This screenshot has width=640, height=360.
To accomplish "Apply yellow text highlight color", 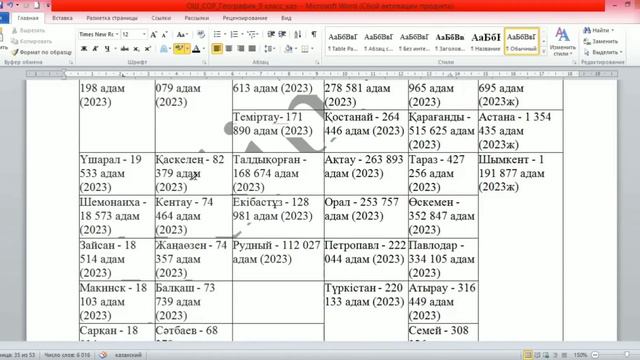I will pos(179,49).
